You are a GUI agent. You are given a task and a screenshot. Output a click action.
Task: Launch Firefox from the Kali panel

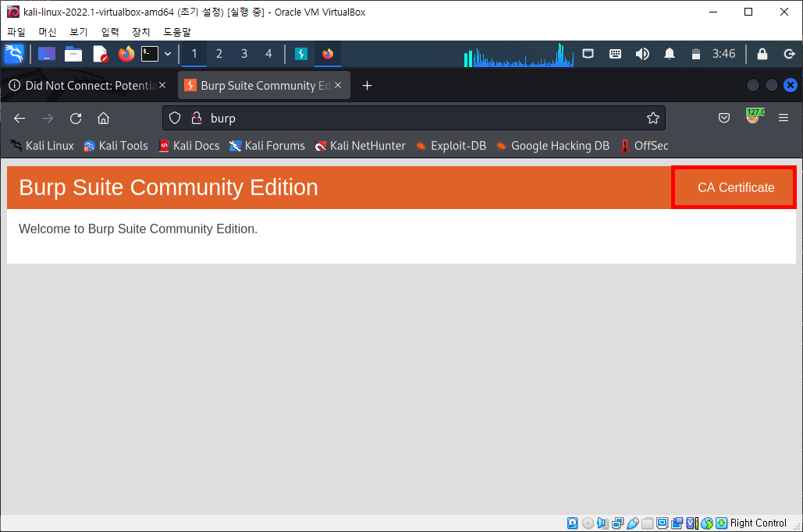(x=126, y=54)
